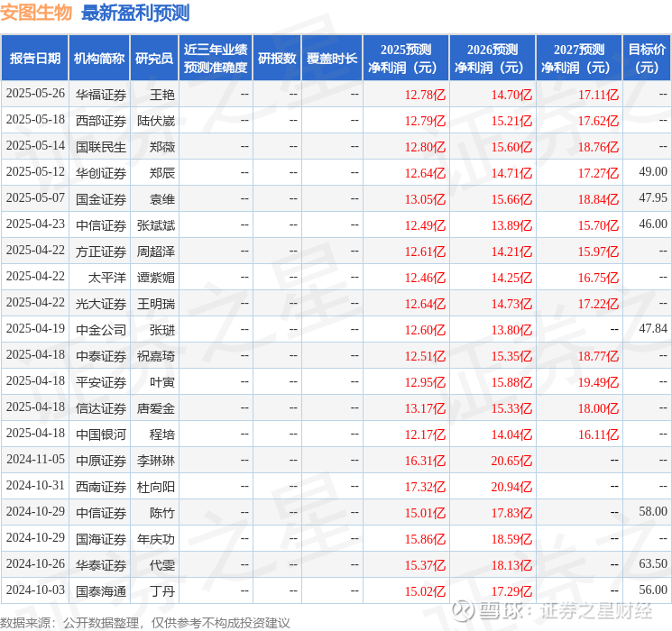Click the 研究员 column header
The image size is (672, 631).
[154, 58]
